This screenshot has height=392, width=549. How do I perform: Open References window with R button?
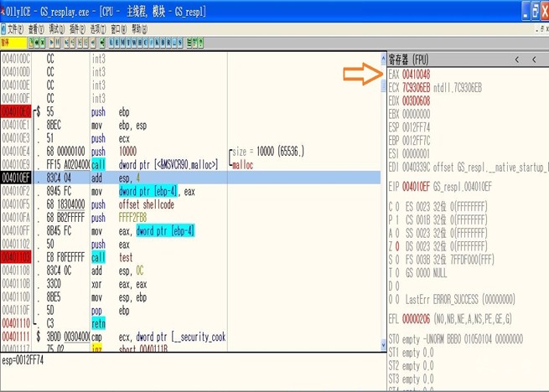pos(168,43)
